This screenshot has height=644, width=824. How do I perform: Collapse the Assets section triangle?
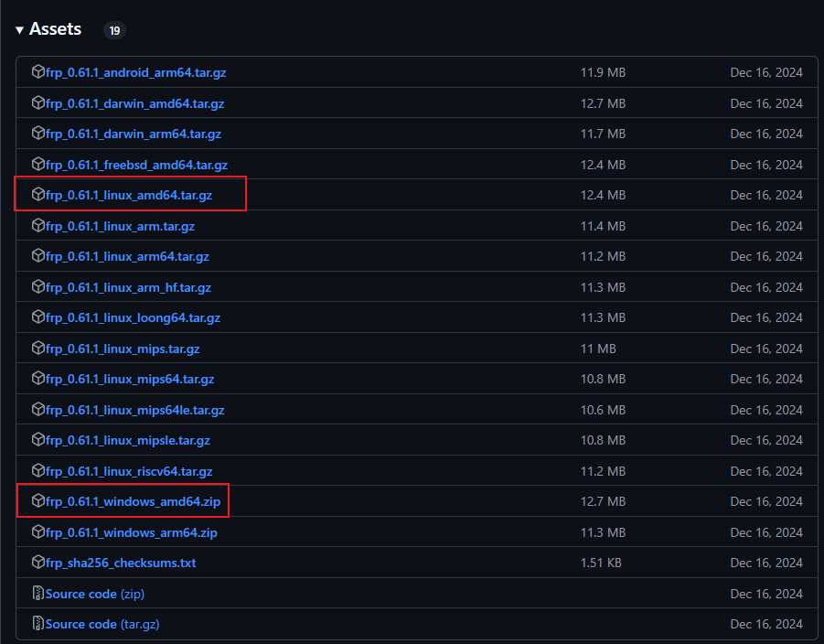tap(19, 30)
